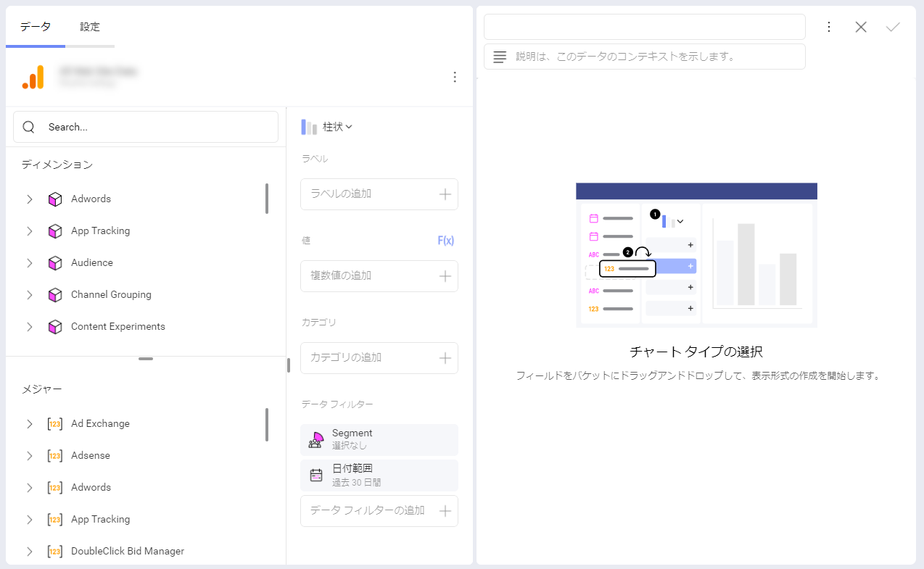The height and width of the screenshot is (569, 924).
Task: Click the App Tracking dimension cube icon
Action: (55, 231)
